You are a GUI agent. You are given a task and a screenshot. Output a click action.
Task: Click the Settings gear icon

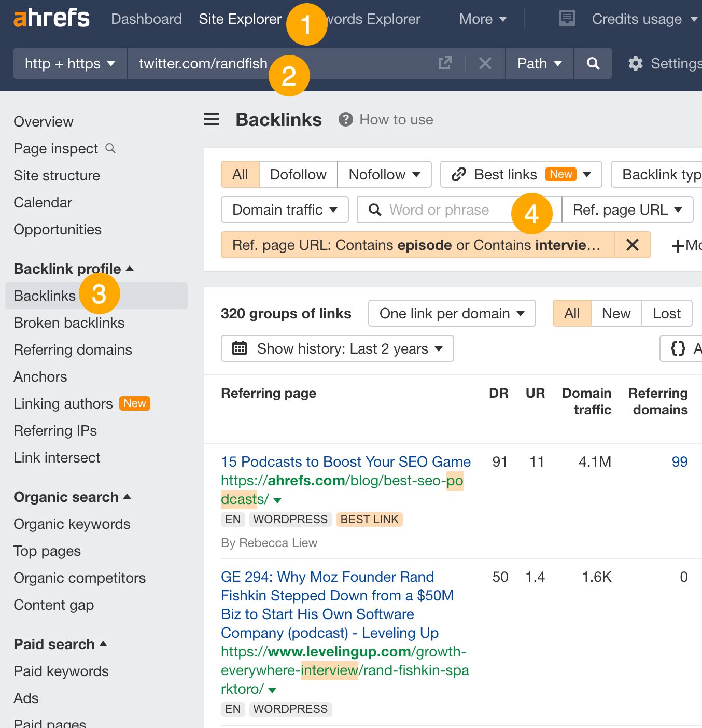(636, 64)
